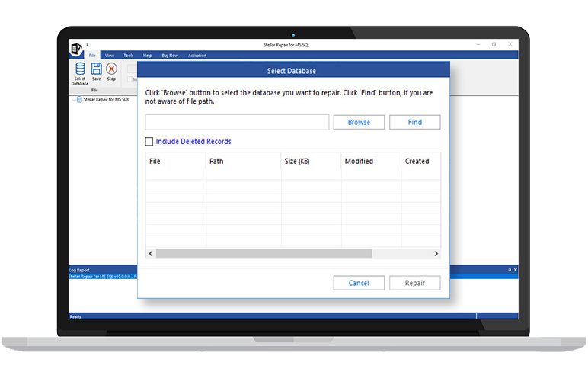This screenshot has width=588, height=372.
Task: Click the Modified column header
Action: tap(371, 162)
